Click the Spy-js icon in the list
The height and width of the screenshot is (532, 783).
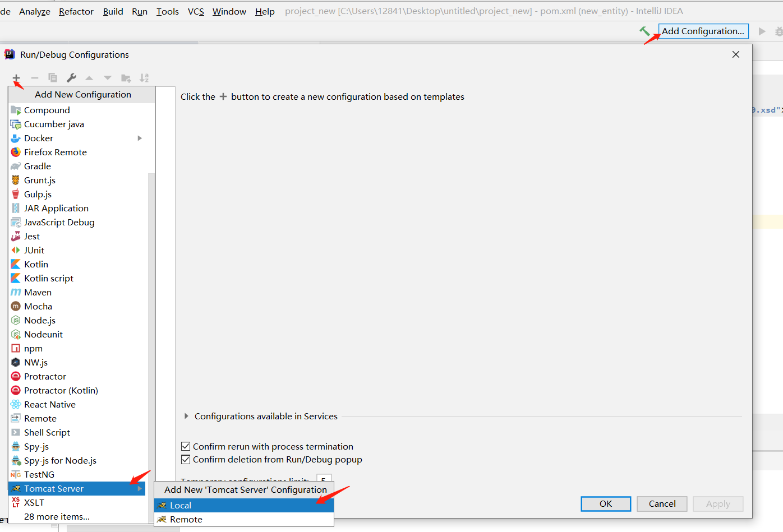click(16, 446)
